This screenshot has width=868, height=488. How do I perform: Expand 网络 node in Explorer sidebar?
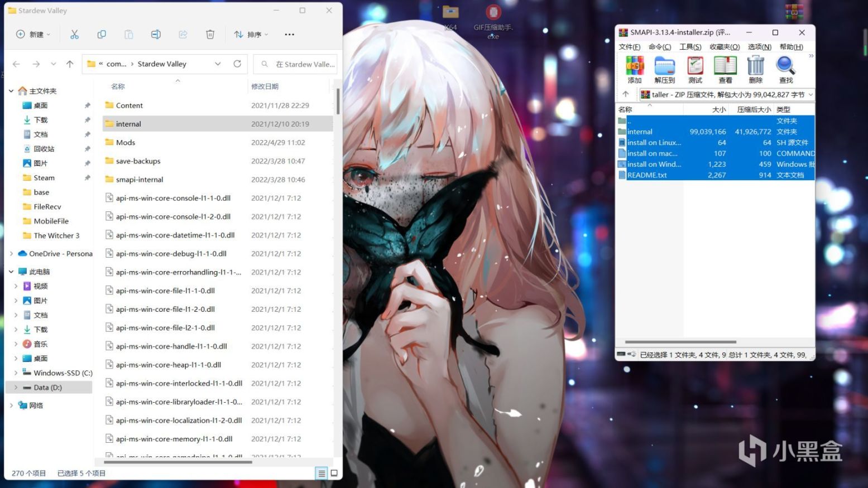pos(11,405)
